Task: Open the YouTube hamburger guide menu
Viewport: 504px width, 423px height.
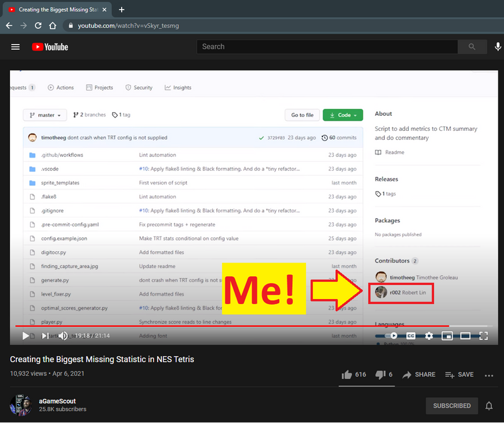Action: click(x=15, y=47)
